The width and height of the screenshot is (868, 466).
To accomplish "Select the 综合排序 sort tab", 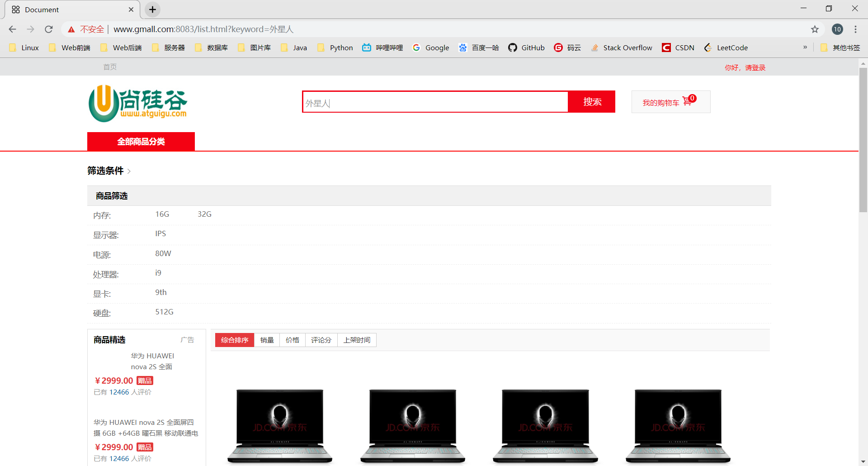I will [235, 340].
